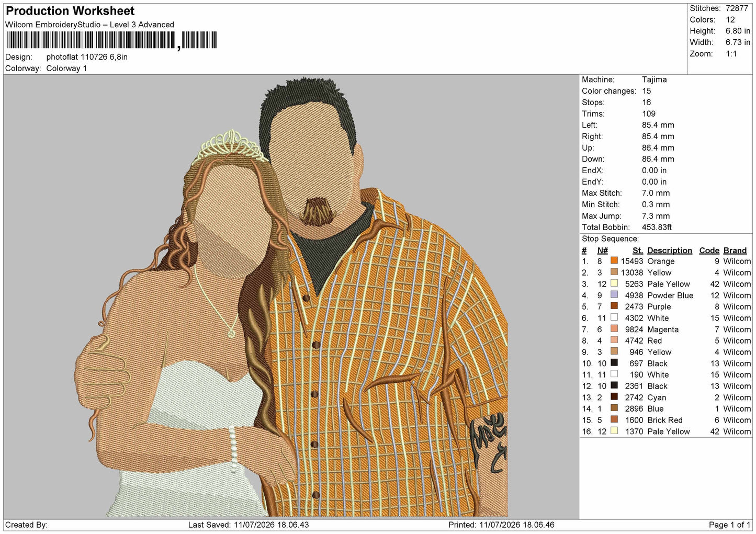The width and height of the screenshot is (756, 534).
Task: Select the White swatch in stop 6
Action: point(614,317)
